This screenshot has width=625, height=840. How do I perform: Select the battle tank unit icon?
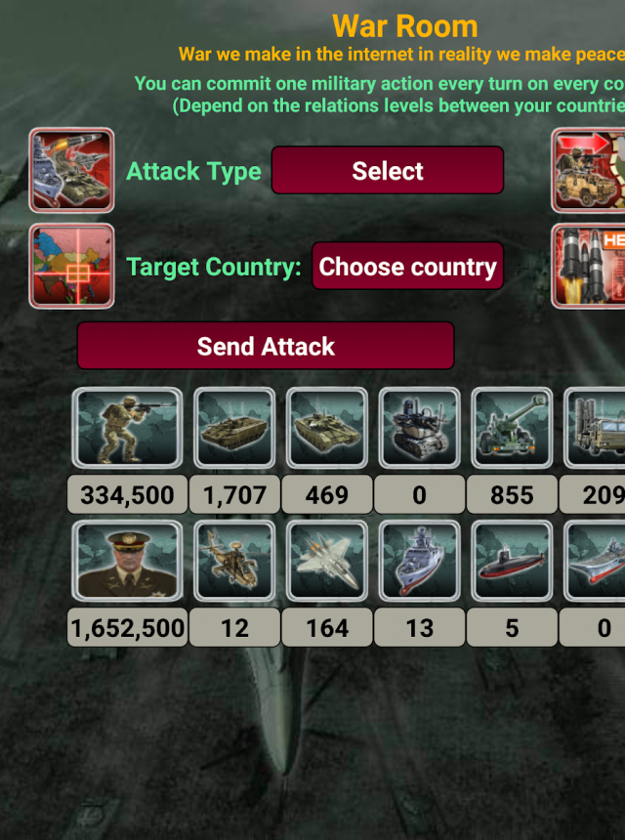[x=327, y=428]
